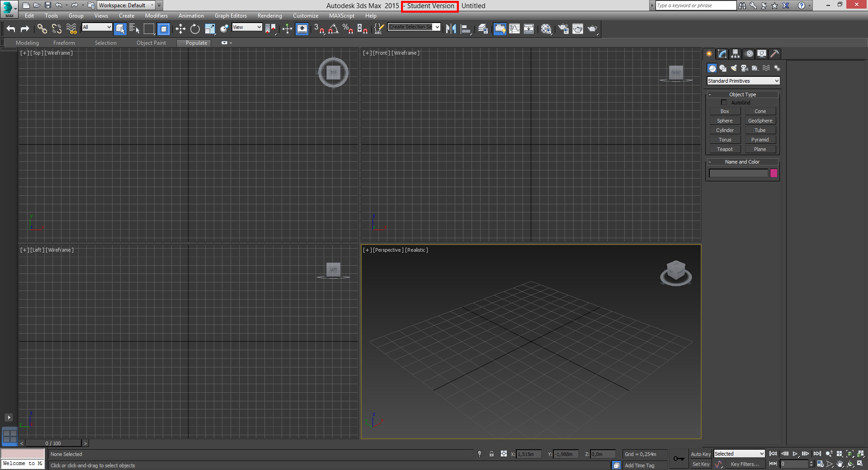Collapse the Object Type rollout
The width and height of the screenshot is (868, 470).
click(x=742, y=94)
